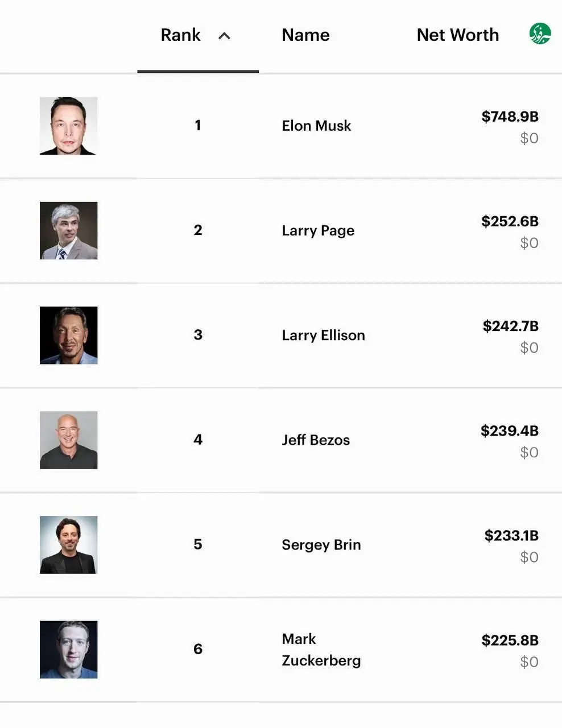Open the thumbnail in the Larry Ellison row
The width and height of the screenshot is (562, 728).
69,335
